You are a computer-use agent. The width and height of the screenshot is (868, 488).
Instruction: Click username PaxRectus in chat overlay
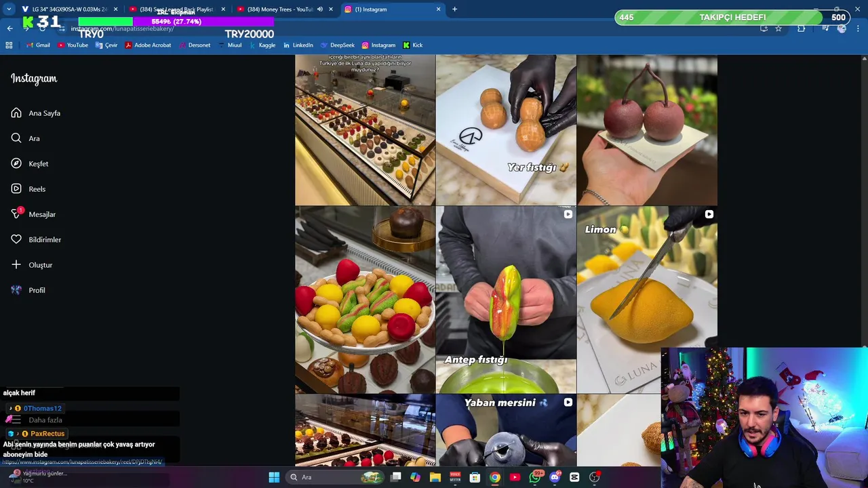(x=47, y=434)
